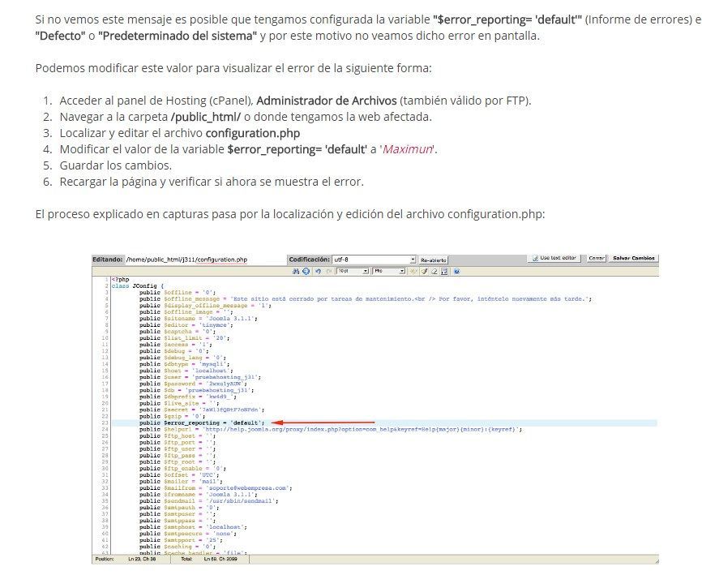Click the Cerrar button
The height and width of the screenshot is (588, 702).
pos(597,258)
